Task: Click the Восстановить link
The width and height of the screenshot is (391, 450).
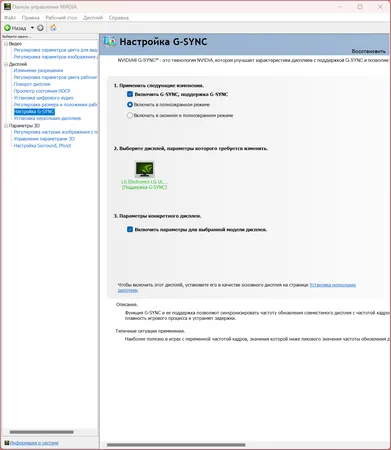Action: pos(369,51)
